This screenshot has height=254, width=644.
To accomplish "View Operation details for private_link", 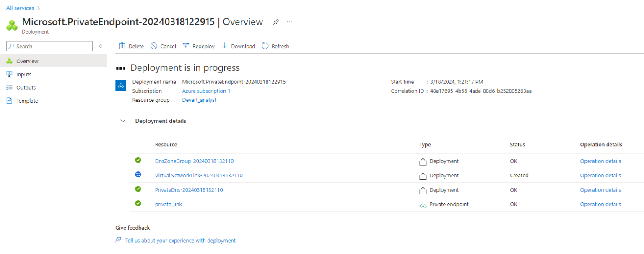I will (600, 204).
